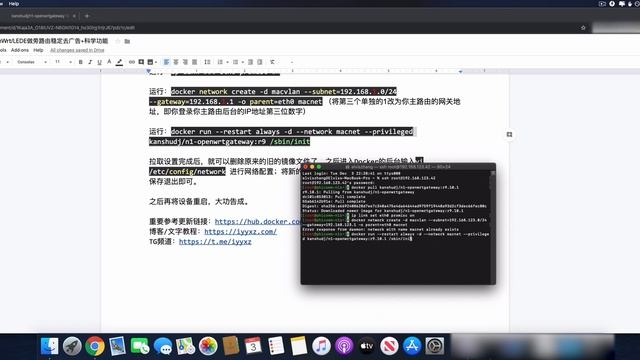
Task: Open the Add-ons menu
Action: point(20,50)
